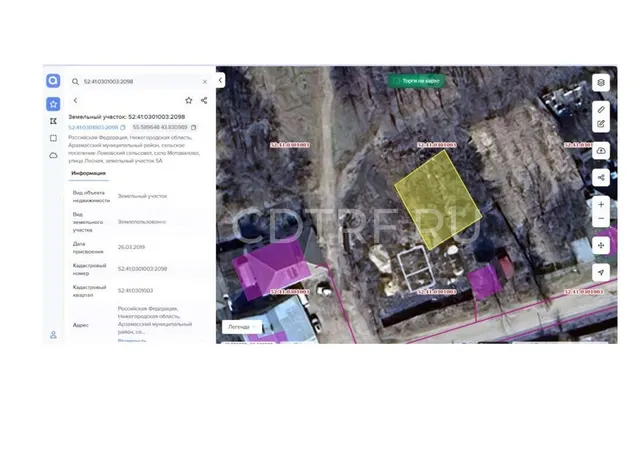This screenshot has width=640, height=452.
Task: Select the edit/draw note tool
Action: pos(601,124)
